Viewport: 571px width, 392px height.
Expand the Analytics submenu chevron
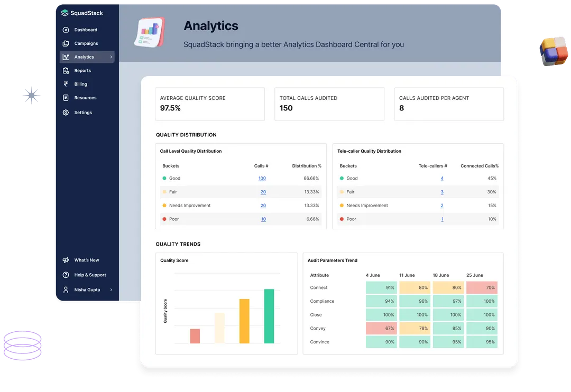pyautogui.click(x=111, y=57)
